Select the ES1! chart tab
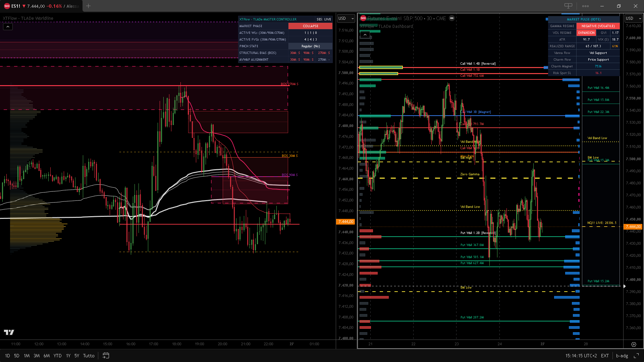 click(41, 6)
